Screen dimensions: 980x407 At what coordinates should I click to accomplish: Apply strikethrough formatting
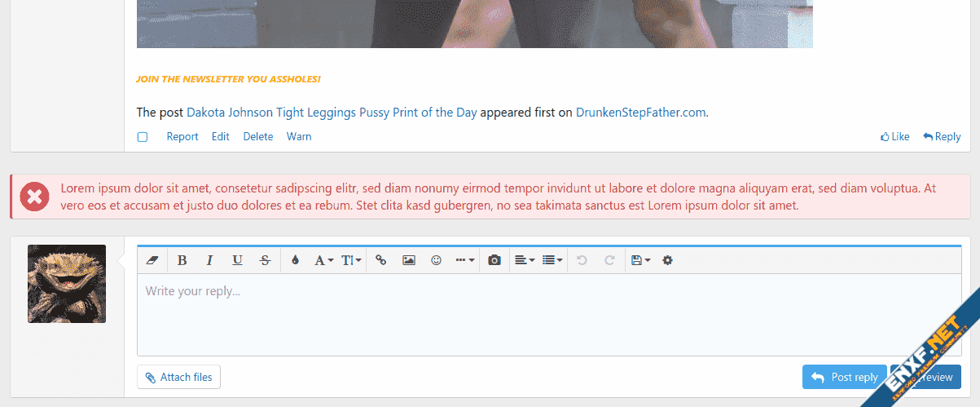click(265, 260)
